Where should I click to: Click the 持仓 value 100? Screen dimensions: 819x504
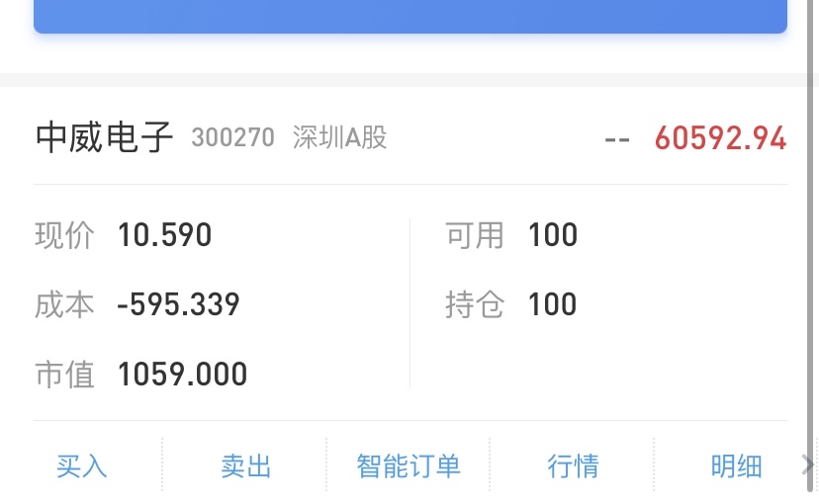pos(553,304)
